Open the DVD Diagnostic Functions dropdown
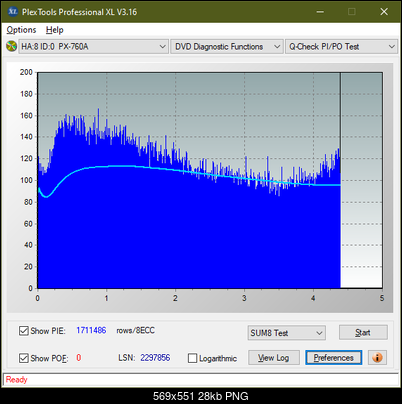 [227, 47]
